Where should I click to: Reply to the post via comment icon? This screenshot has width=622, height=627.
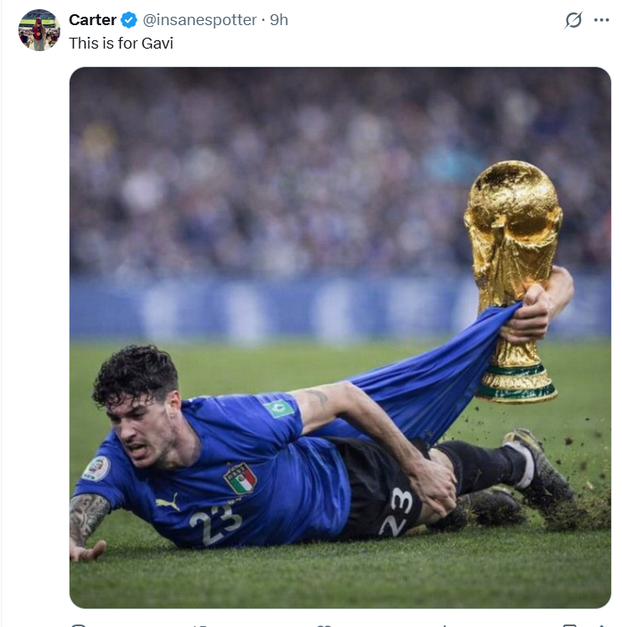click(x=79, y=624)
